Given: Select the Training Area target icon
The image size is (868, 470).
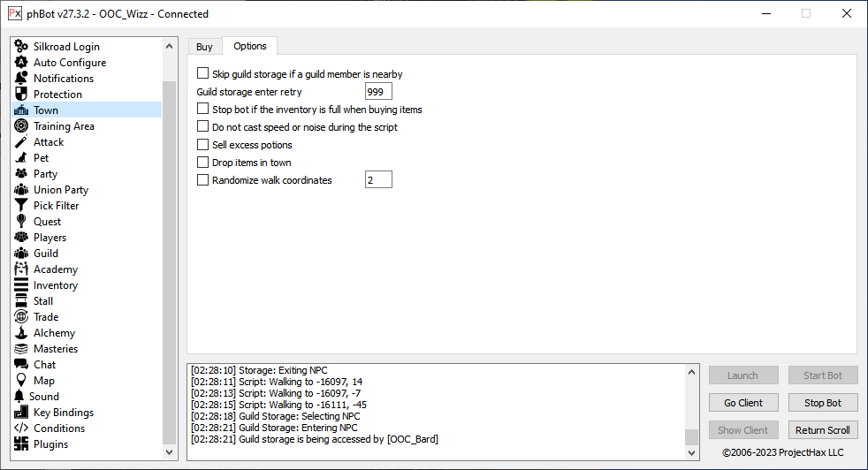Looking at the screenshot, I should [x=22, y=126].
